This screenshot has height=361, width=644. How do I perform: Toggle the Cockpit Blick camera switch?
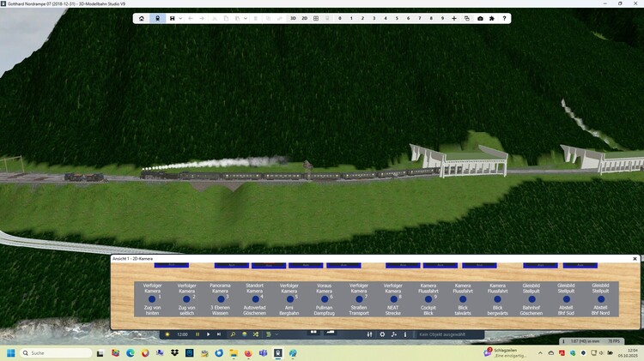tap(428, 299)
